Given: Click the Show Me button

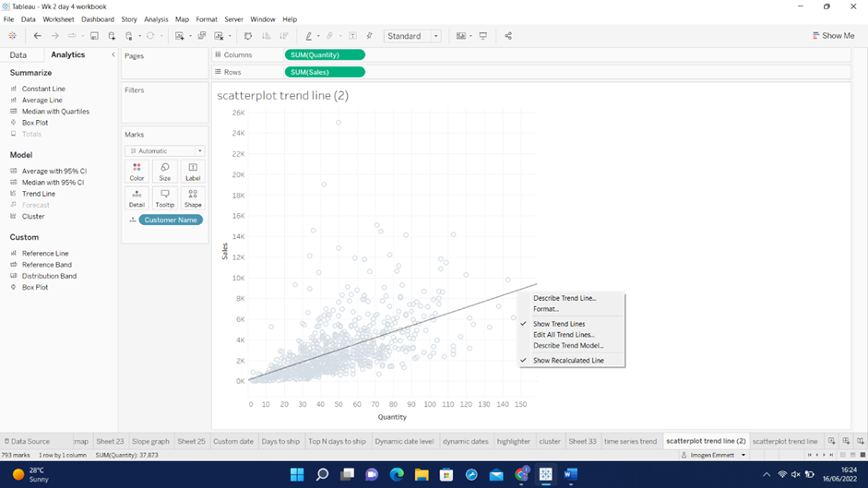Looking at the screenshot, I should tap(833, 36).
